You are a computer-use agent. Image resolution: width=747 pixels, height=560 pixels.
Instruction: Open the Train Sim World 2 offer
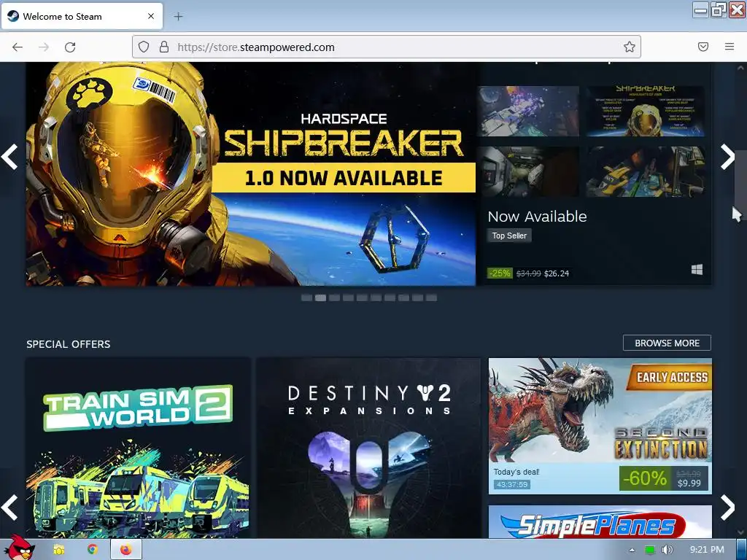tap(138, 448)
